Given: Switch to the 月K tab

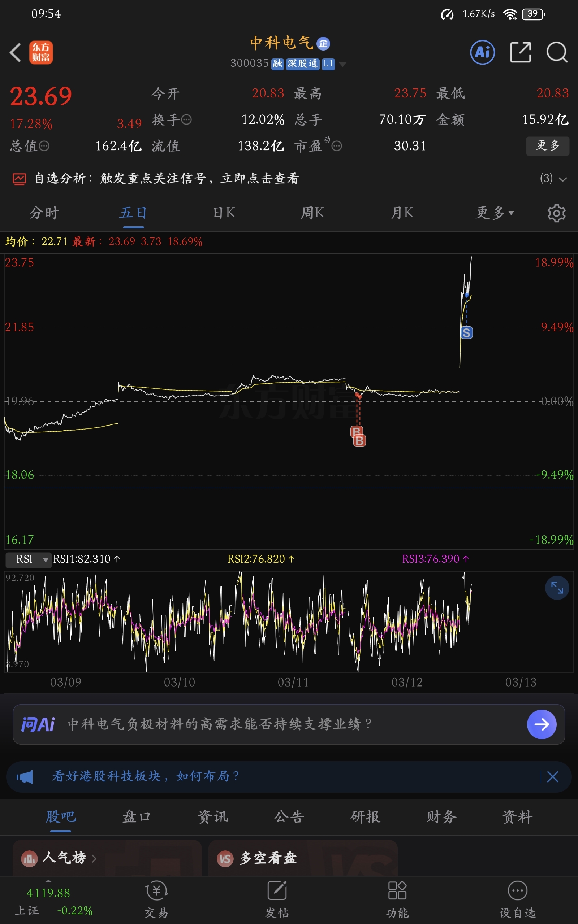Looking at the screenshot, I should 402,213.
